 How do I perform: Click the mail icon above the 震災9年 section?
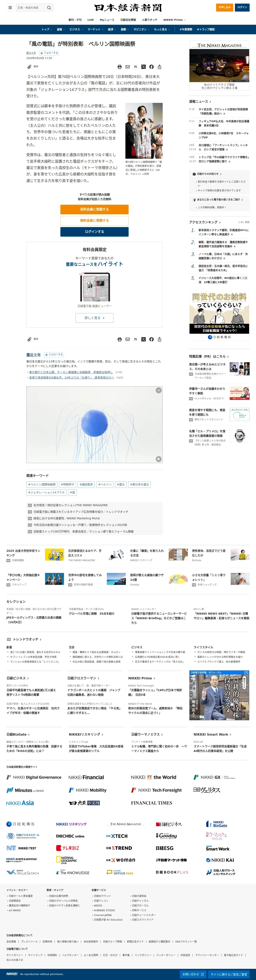coord(127,339)
